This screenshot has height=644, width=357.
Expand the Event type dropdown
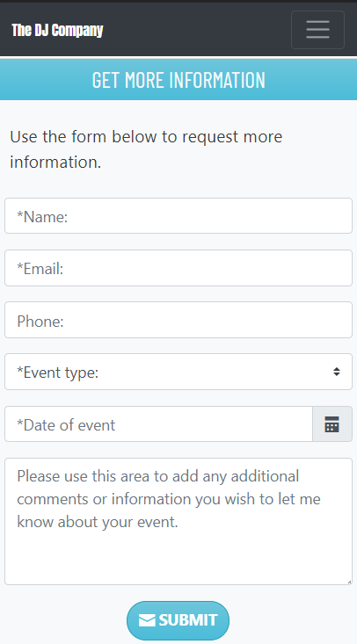click(x=178, y=372)
